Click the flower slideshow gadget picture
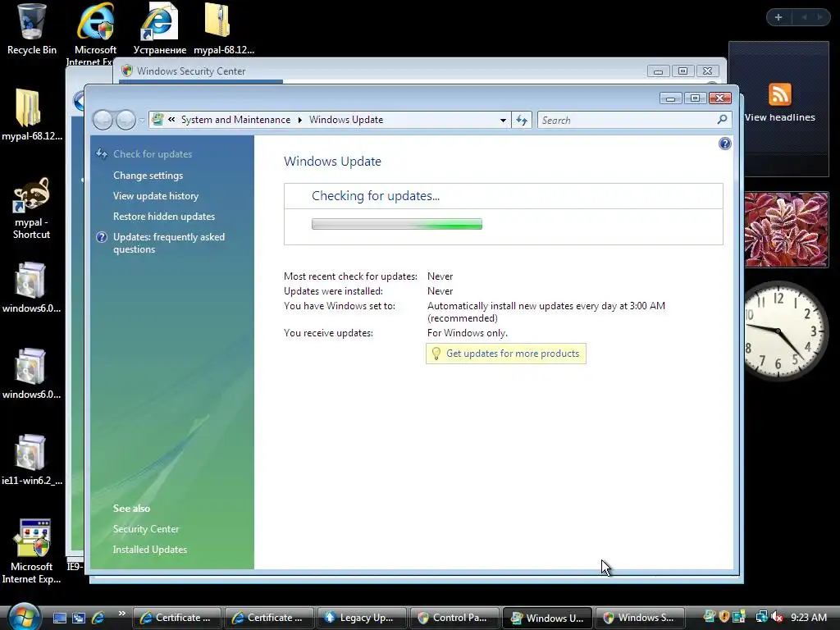 786,230
